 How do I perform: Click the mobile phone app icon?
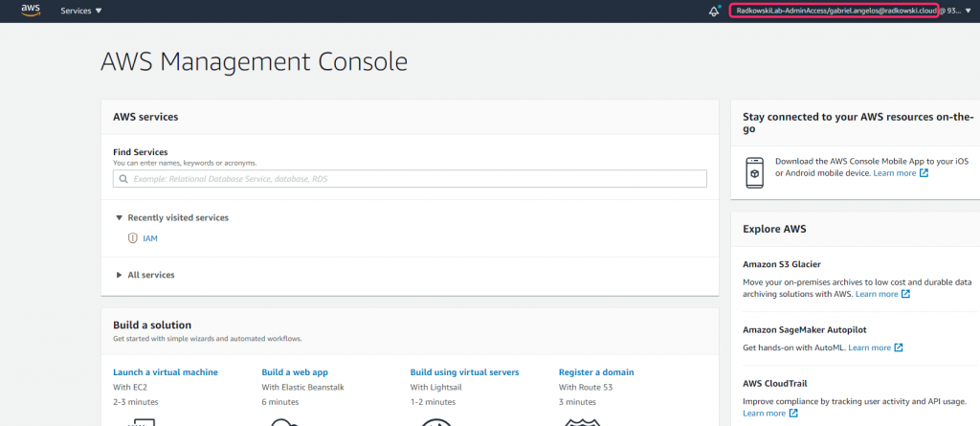(x=755, y=172)
